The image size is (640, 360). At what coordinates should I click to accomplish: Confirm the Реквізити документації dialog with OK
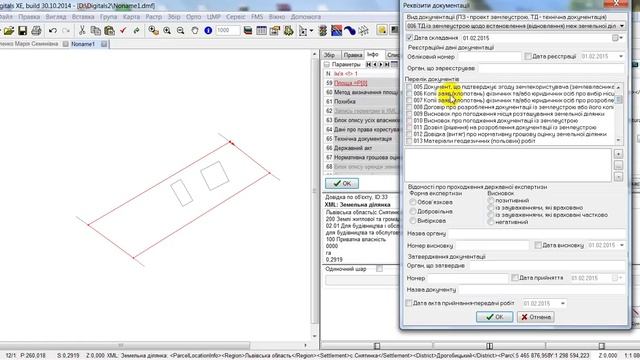click(x=494, y=317)
